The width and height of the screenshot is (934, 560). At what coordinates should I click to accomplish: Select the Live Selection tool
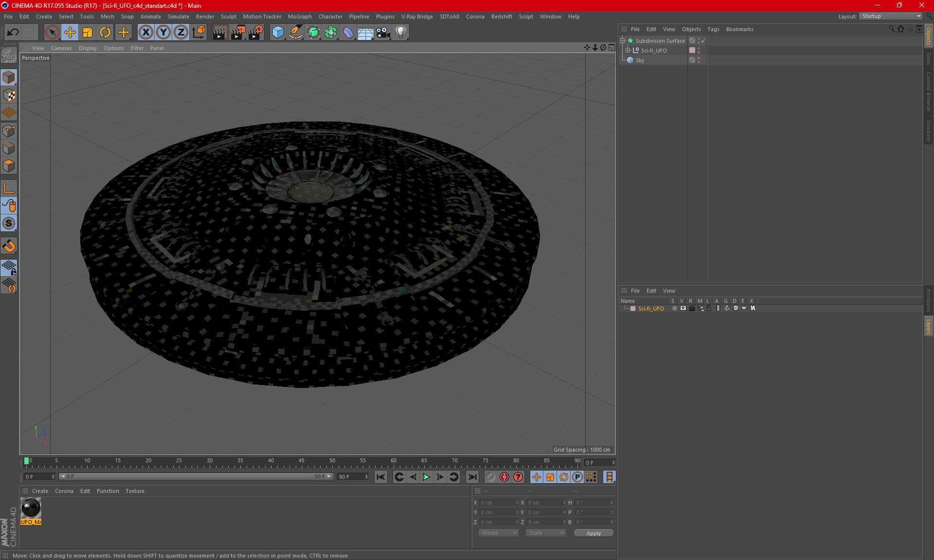click(x=52, y=33)
